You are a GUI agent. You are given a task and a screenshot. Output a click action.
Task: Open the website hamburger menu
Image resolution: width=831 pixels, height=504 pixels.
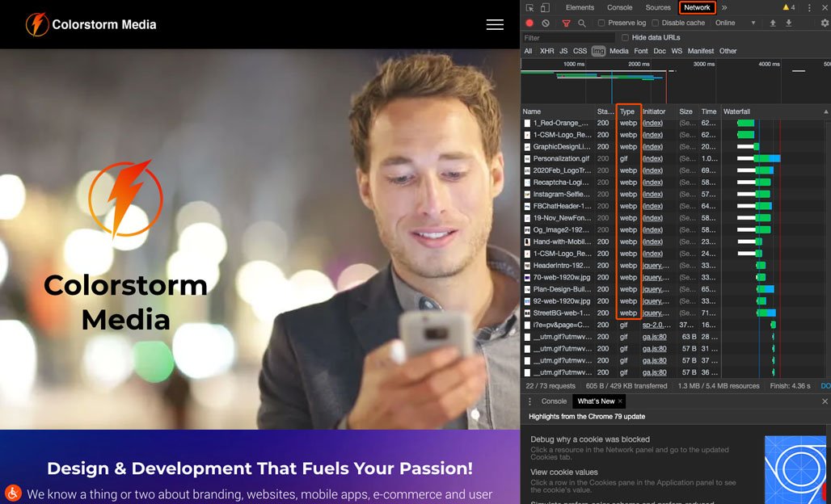[495, 24]
